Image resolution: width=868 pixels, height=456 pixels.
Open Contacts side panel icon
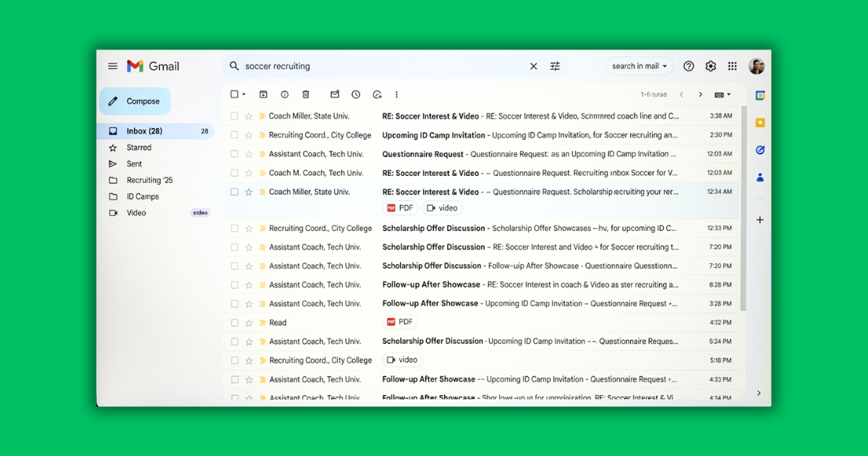pyautogui.click(x=759, y=177)
